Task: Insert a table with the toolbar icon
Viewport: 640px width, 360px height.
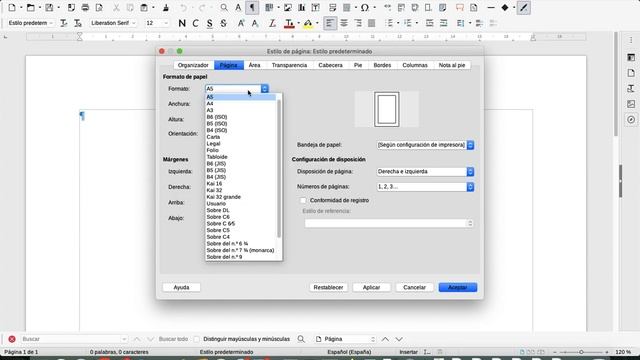Action: point(269,7)
